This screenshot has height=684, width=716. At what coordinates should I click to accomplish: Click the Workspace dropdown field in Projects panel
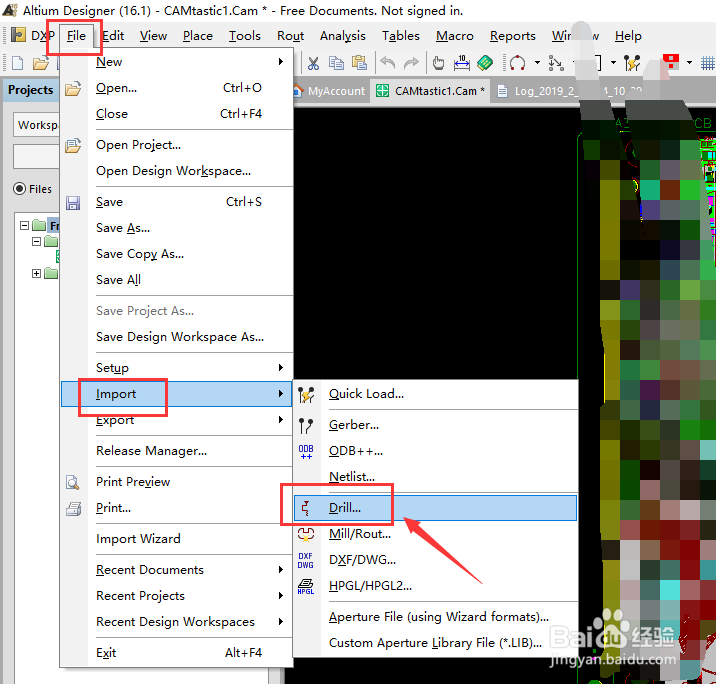37,125
